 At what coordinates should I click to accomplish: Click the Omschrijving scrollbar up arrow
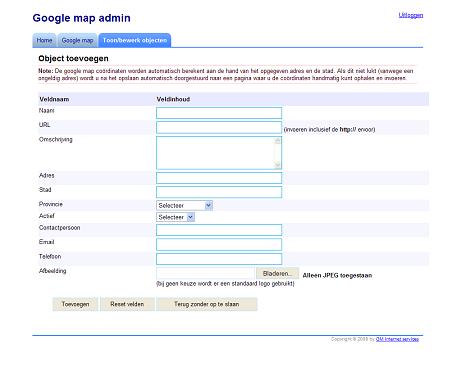(277, 141)
